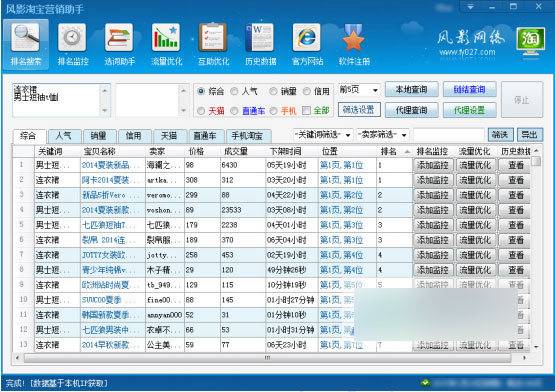This screenshot has height=392, width=555.
Task: Click the filter text field beside 卖家筛选
Action: pyautogui.click(x=448, y=135)
